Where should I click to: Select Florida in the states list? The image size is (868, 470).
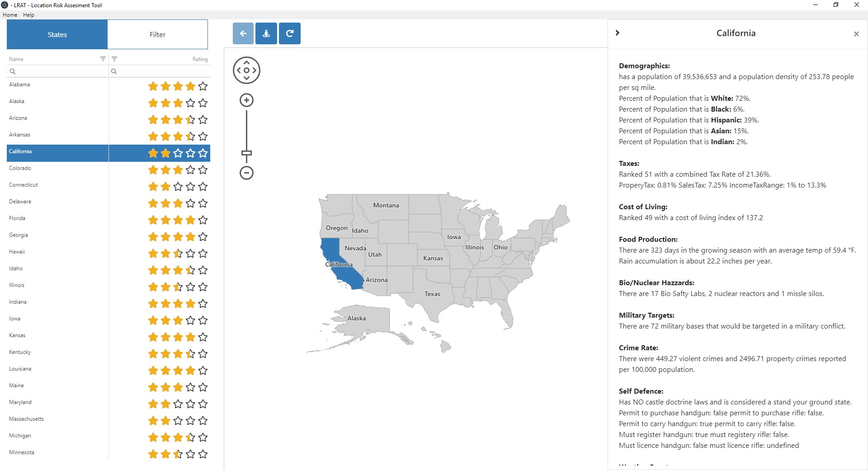(x=17, y=218)
